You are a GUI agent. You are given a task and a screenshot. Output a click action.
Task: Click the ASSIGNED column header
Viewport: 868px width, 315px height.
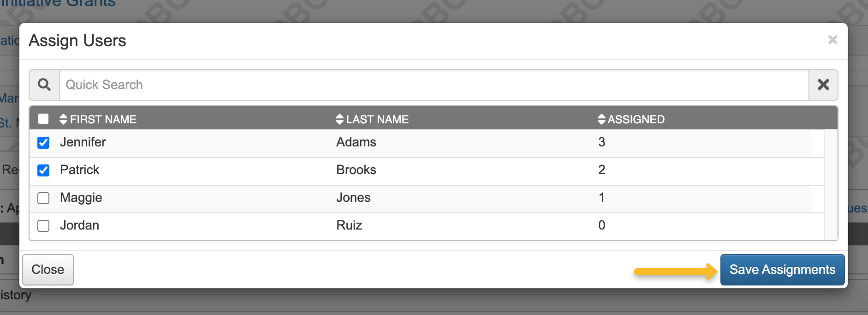click(636, 119)
